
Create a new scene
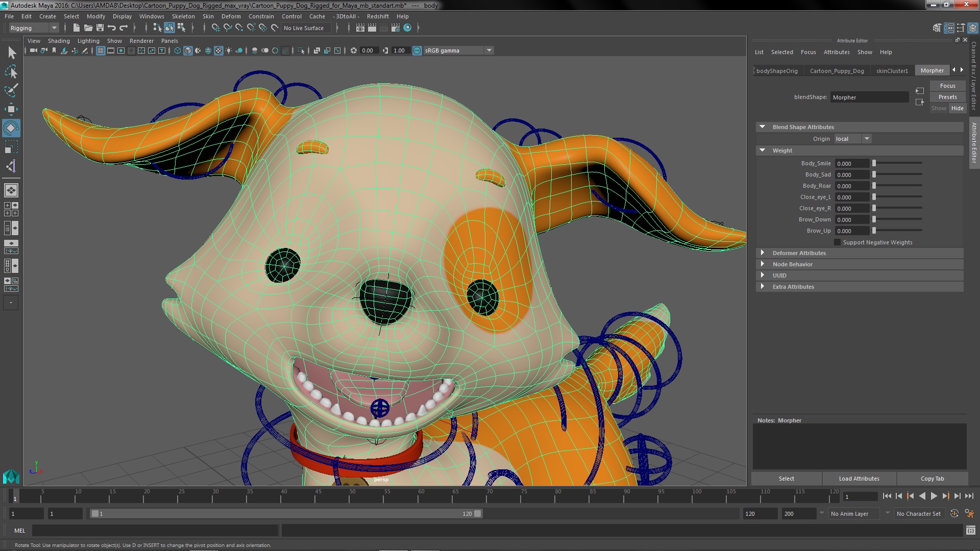coord(77,28)
